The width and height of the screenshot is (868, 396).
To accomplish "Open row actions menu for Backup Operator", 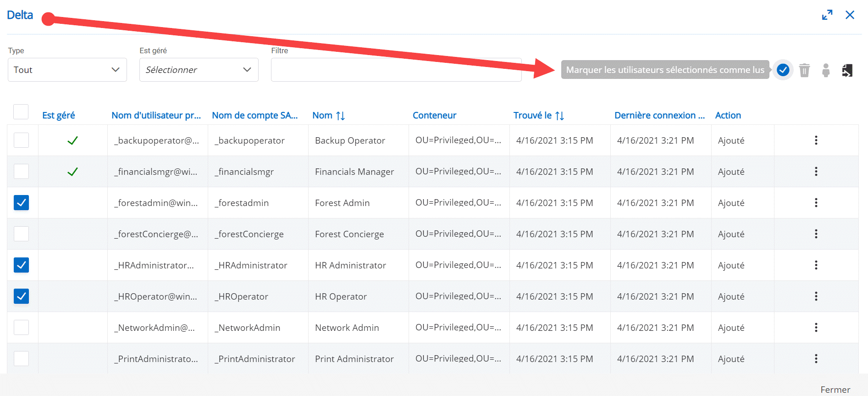I will 816,140.
